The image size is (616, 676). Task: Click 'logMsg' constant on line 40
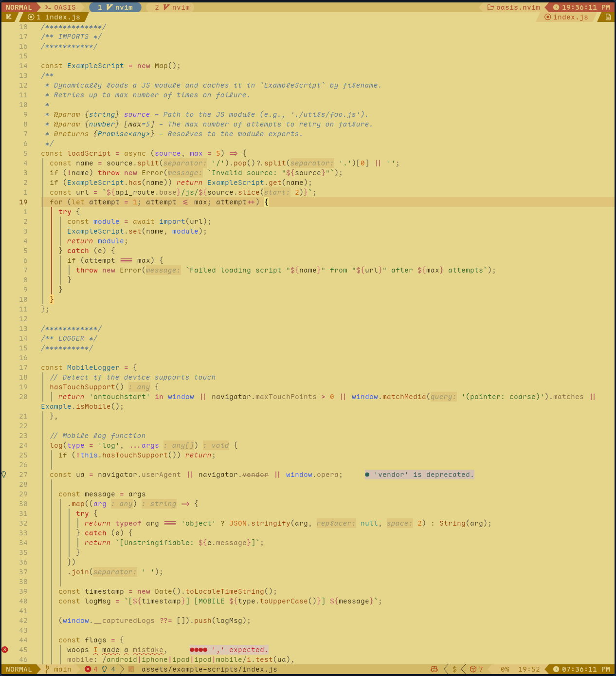click(98, 601)
